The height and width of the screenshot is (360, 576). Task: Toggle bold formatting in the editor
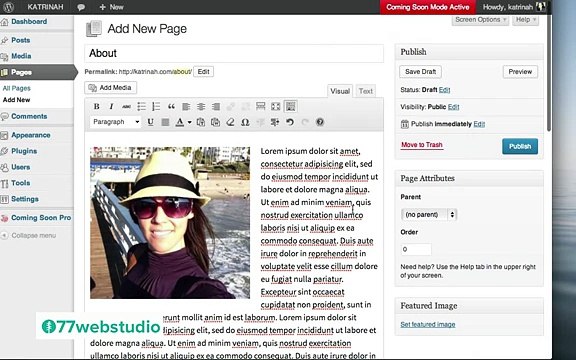click(96, 107)
